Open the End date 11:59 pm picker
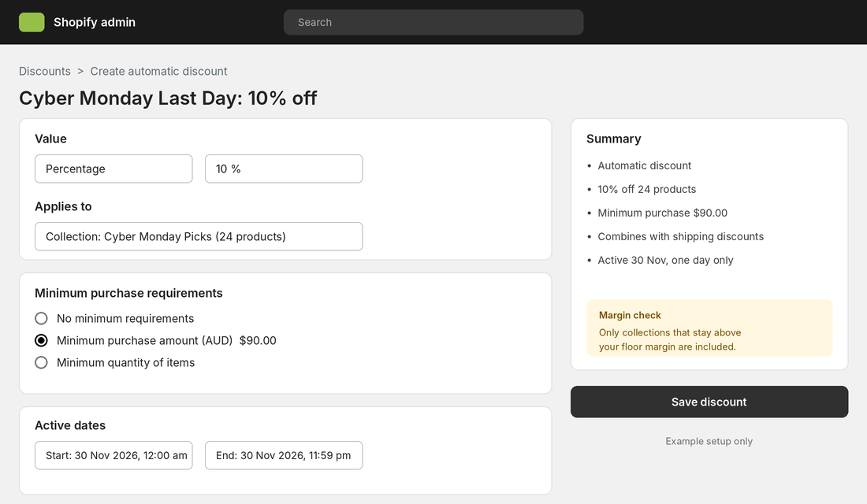 click(x=284, y=455)
